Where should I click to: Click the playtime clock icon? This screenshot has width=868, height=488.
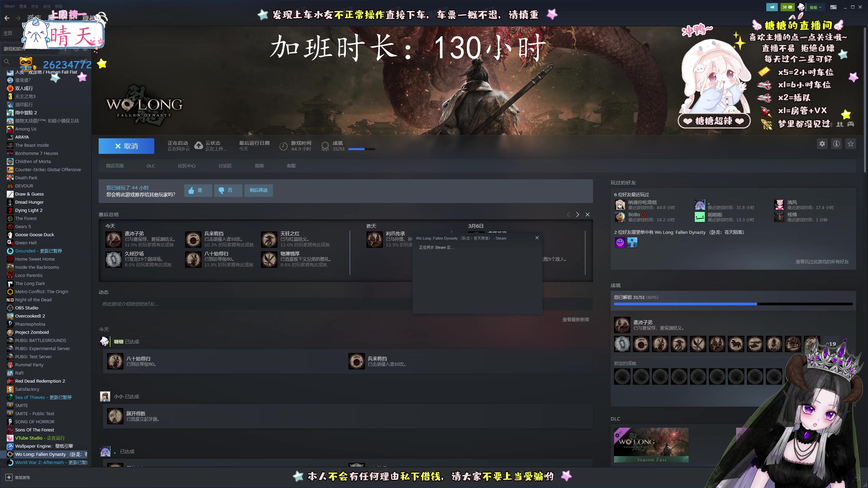(x=283, y=146)
